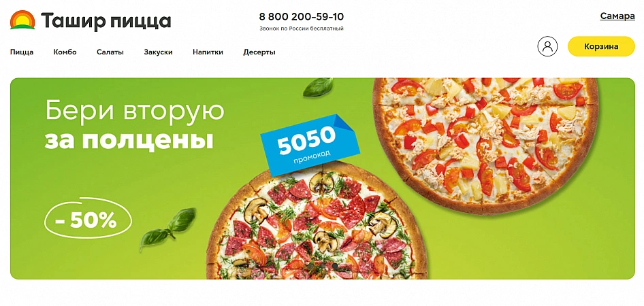
Task: Open the Напитки category
Action: 208,52
